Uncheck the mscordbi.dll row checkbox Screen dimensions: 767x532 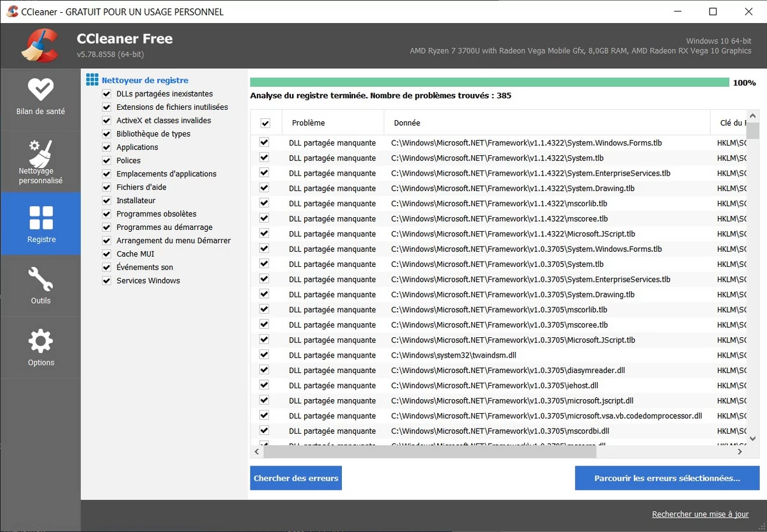[x=264, y=430]
